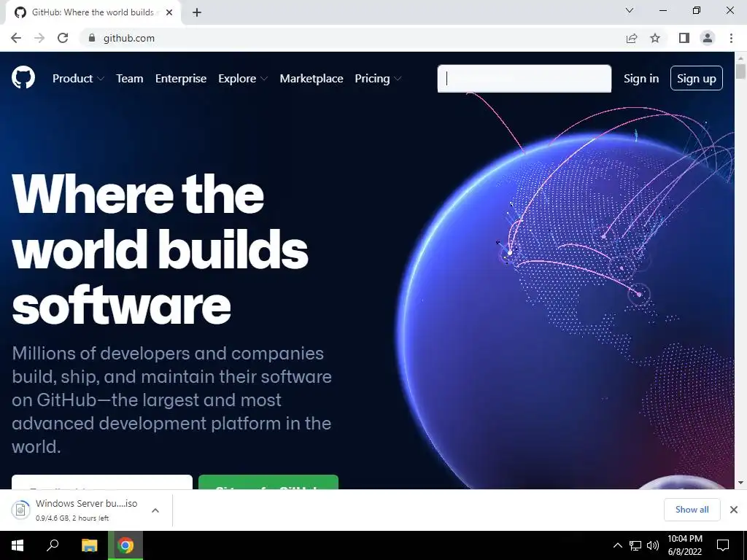Click the GitHub octocat logo
This screenshot has width=747, height=560.
[23, 77]
